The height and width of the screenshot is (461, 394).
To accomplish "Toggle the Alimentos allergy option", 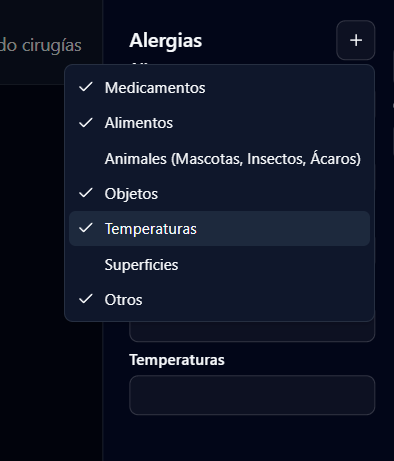I will [219, 123].
